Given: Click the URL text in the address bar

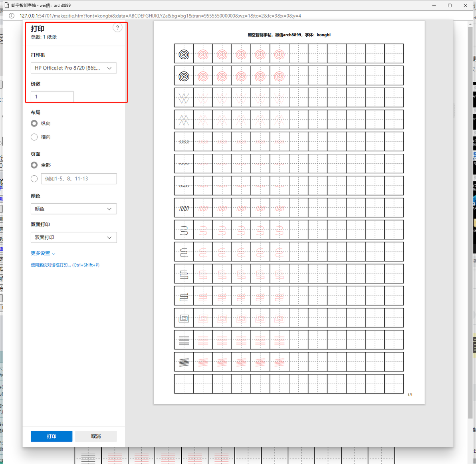Looking at the screenshot, I should [x=160, y=16].
